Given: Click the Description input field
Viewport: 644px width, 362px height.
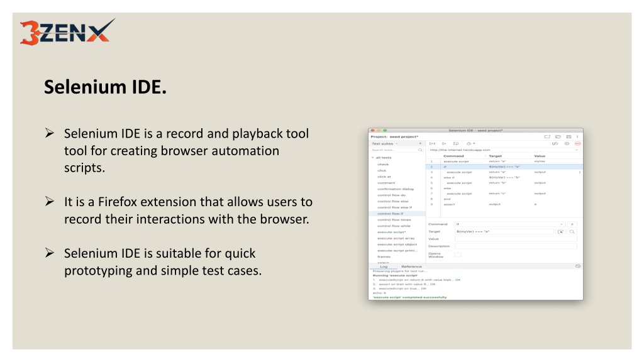Looking at the screenshot, I should (516, 246).
